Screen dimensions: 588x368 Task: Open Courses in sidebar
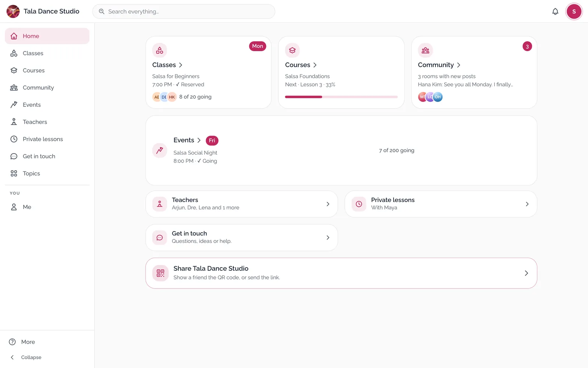[x=47, y=70]
